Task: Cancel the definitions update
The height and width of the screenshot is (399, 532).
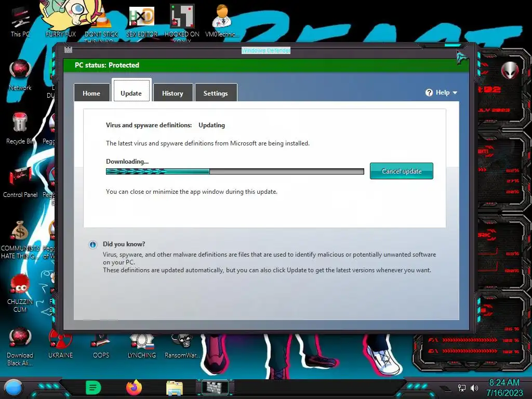Action: 402,171
